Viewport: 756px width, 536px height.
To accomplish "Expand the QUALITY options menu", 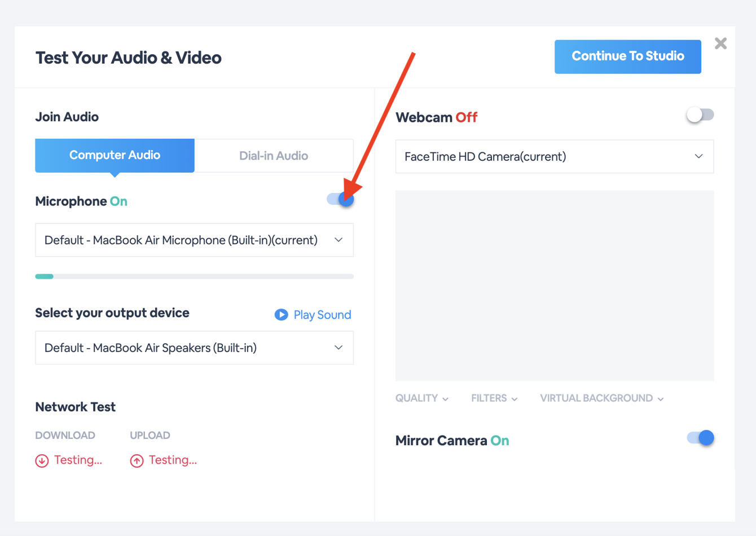I will [x=422, y=398].
